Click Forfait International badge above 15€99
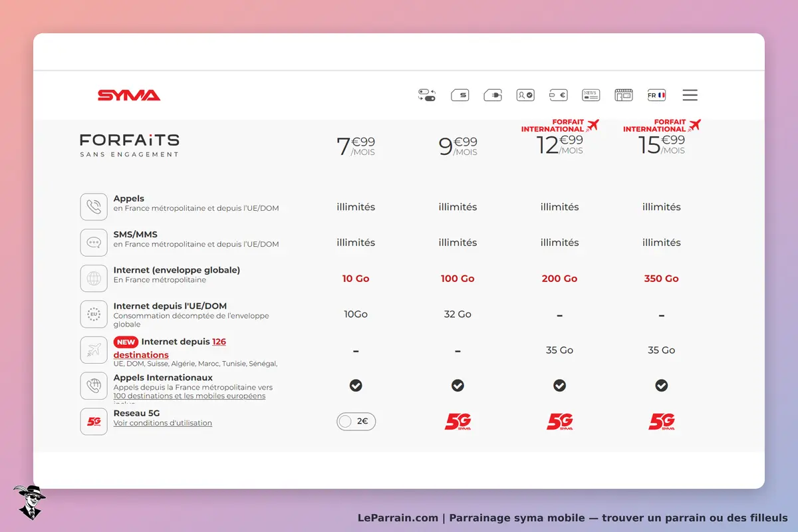This screenshot has width=798, height=532. [662, 126]
